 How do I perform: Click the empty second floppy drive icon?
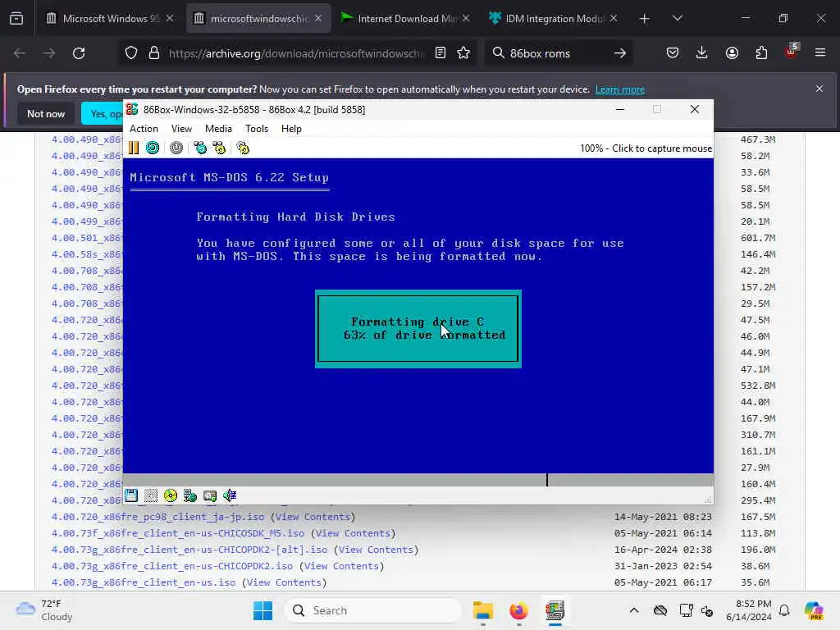(x=151, y=495)
